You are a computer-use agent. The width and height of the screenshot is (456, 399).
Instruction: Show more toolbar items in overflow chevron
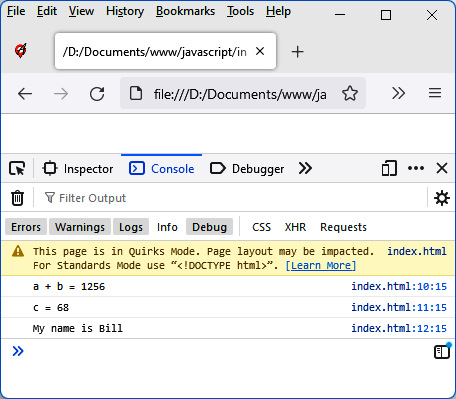pyautogui.click(x=398, y=93)
